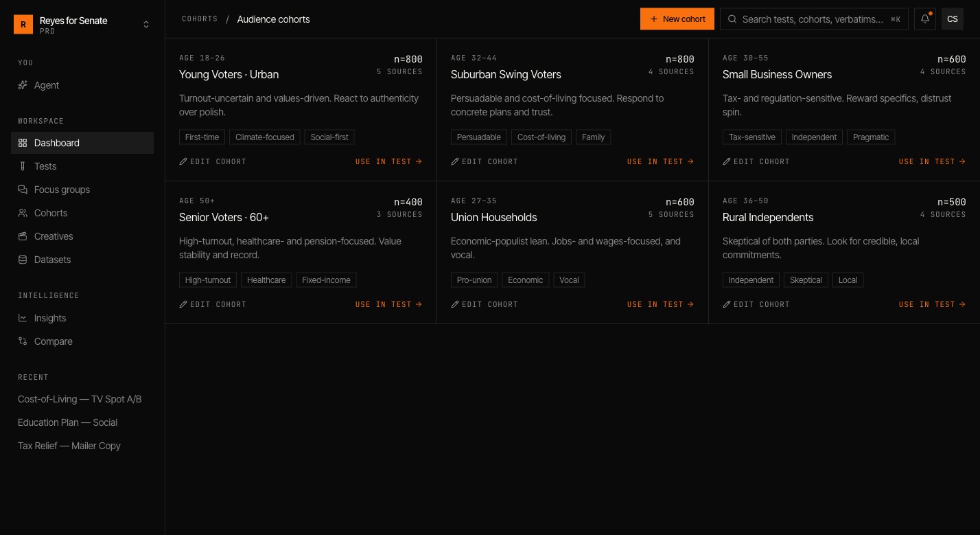
Task: Click the Dashboard grid icon
Action: point(23,143)
